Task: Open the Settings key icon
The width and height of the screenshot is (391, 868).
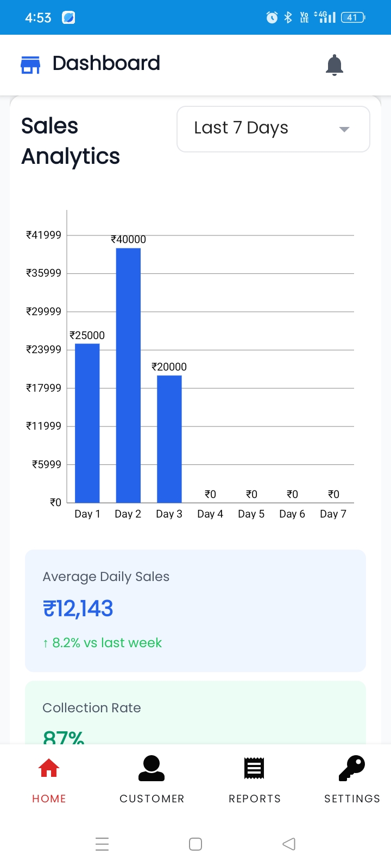Action: coord(352,768)
